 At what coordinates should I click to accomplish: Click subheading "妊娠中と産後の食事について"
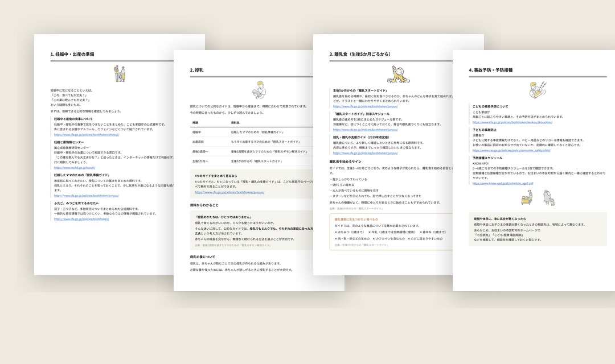(x=73, y=119)
